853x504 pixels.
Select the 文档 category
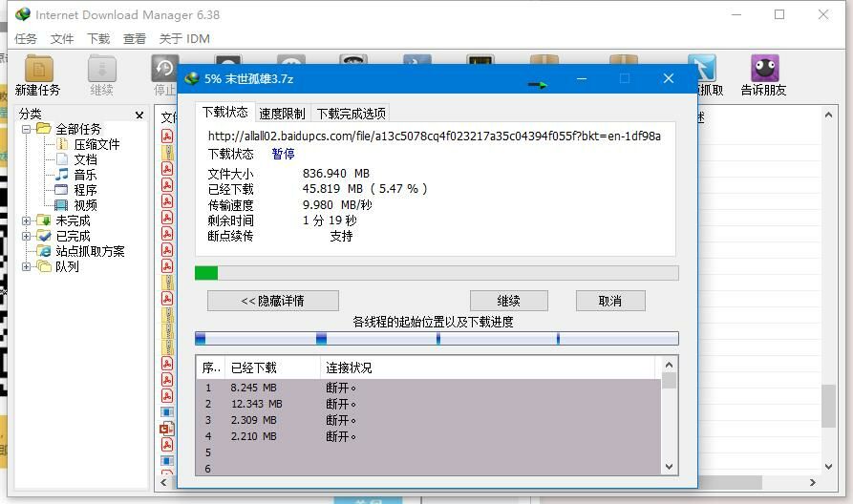85,159
